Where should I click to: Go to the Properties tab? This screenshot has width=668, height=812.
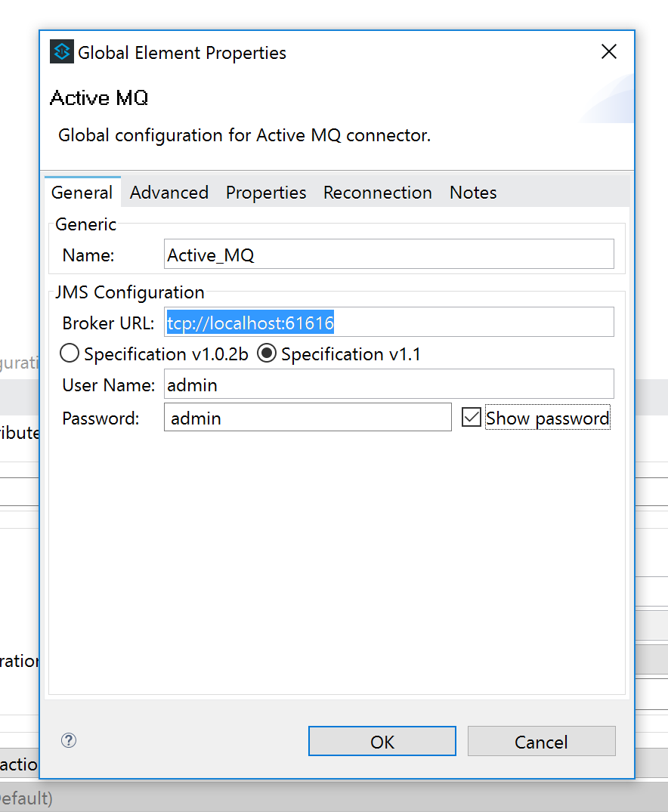click(266, 193)
